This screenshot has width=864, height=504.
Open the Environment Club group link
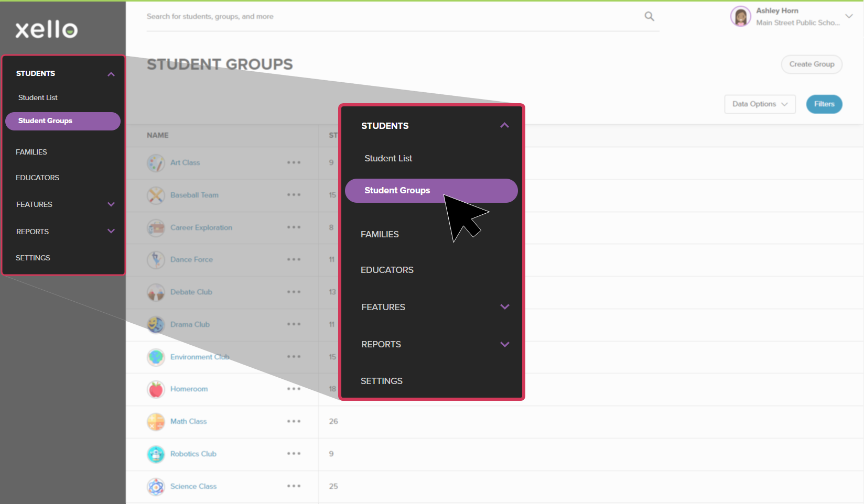[200, 357]
